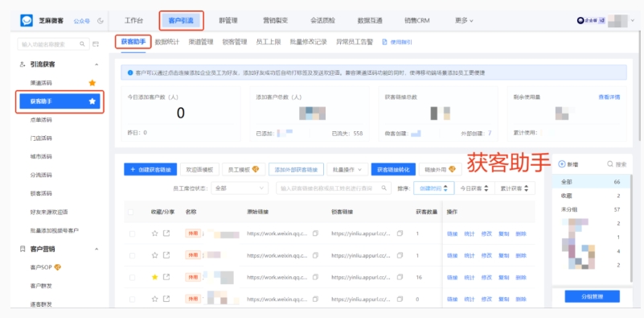The height and width of the screenshot is (318, 644).
Task: Click the white star on 获客助手 sidebar item
Action: point(92,101)
